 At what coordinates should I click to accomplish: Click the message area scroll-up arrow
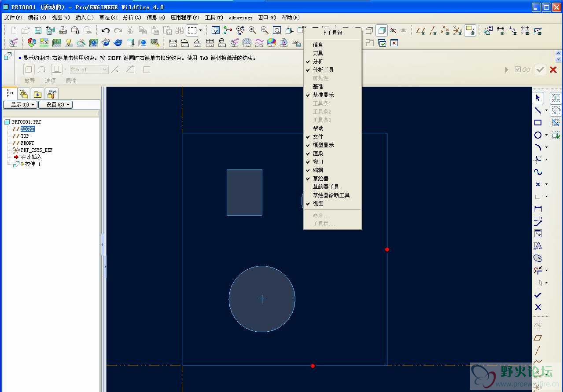559,54
